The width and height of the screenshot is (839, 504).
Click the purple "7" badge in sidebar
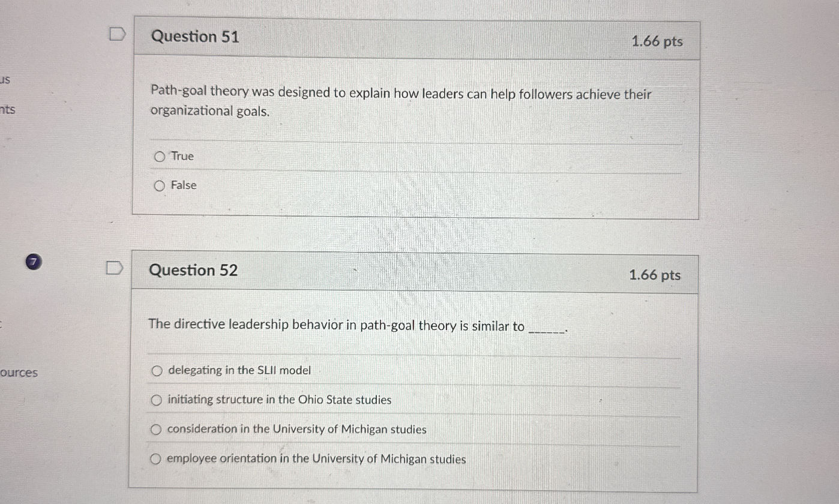click(34, 262)
